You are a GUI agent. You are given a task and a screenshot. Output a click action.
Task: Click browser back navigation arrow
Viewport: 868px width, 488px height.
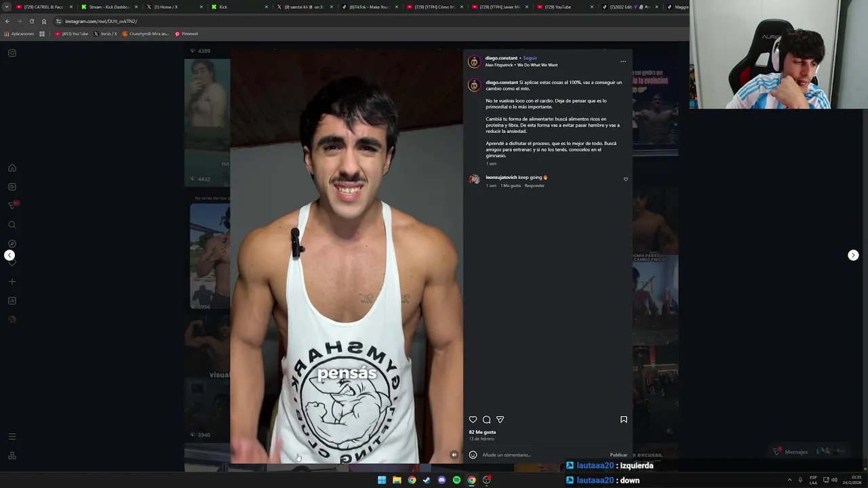7,21
